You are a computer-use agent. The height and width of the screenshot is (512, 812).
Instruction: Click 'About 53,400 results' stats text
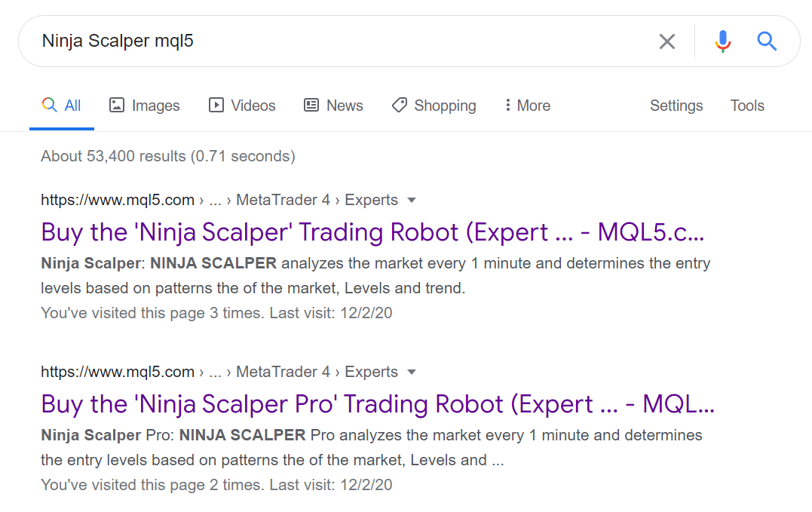click(168, 156)
